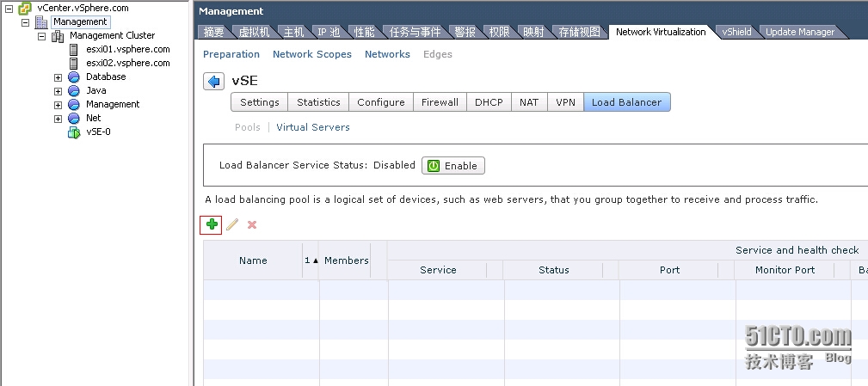
Task: Select vSE-0 in the inventory tree
Action: coord(99,132)
